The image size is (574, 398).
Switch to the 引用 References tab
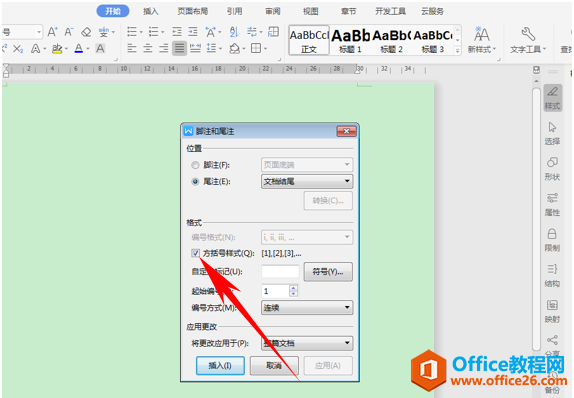coord(234,11)
